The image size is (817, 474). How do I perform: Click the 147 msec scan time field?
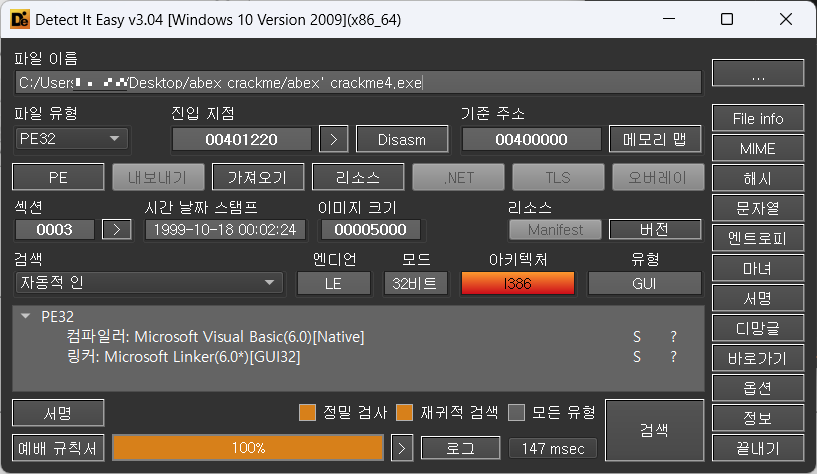[x=553, y=448]
